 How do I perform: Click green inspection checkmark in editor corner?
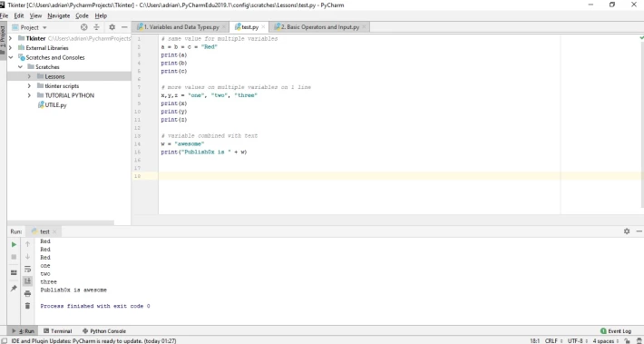pos(641,38)
